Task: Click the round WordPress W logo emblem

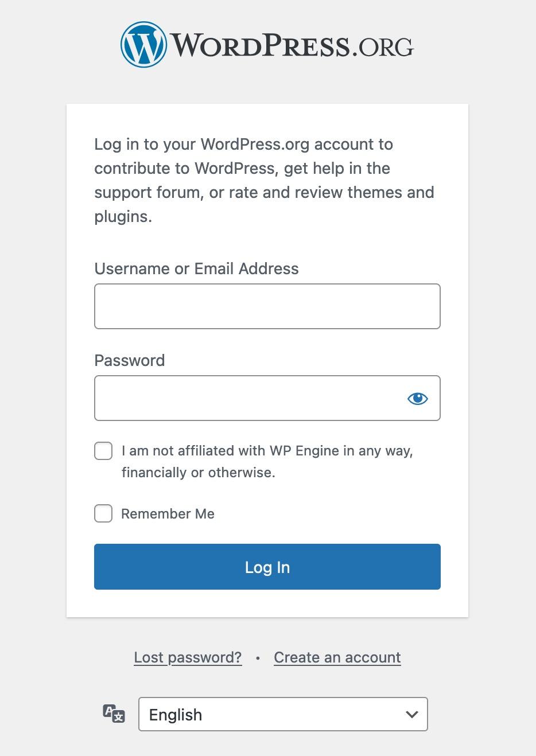Action: coord(143,45)
